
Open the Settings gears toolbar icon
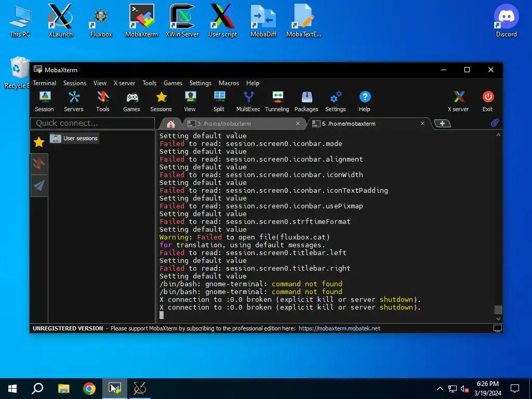(x=336, y=101)
